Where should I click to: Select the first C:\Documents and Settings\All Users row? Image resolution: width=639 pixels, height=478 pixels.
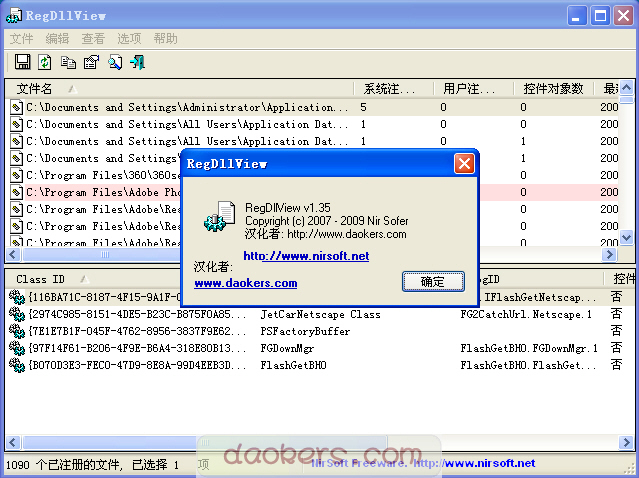(x=314, y=124)
